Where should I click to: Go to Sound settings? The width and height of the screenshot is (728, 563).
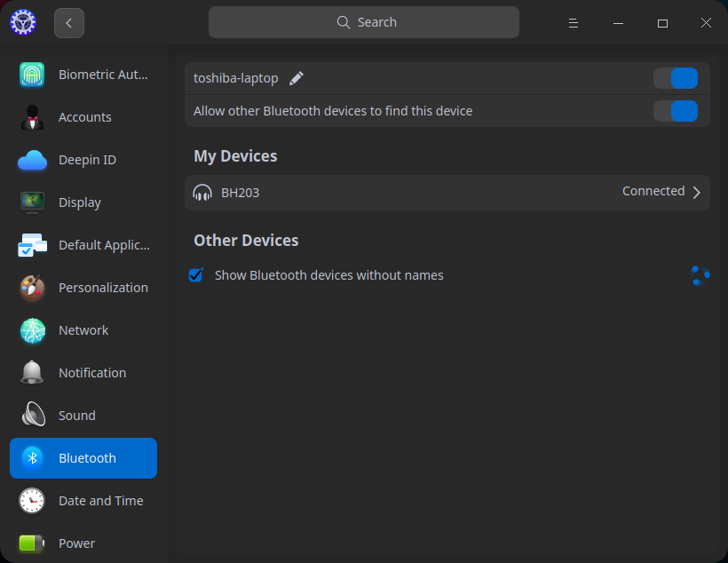[x=76, y=416]
